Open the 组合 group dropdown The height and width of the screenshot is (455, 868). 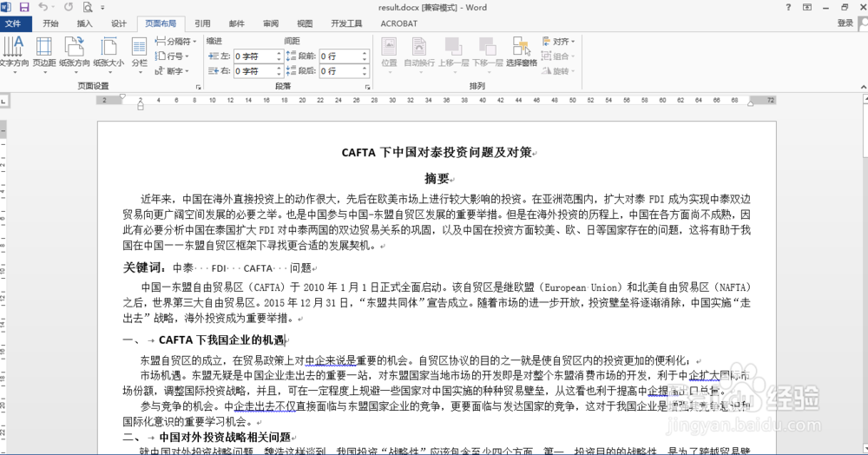pos(558,56)
